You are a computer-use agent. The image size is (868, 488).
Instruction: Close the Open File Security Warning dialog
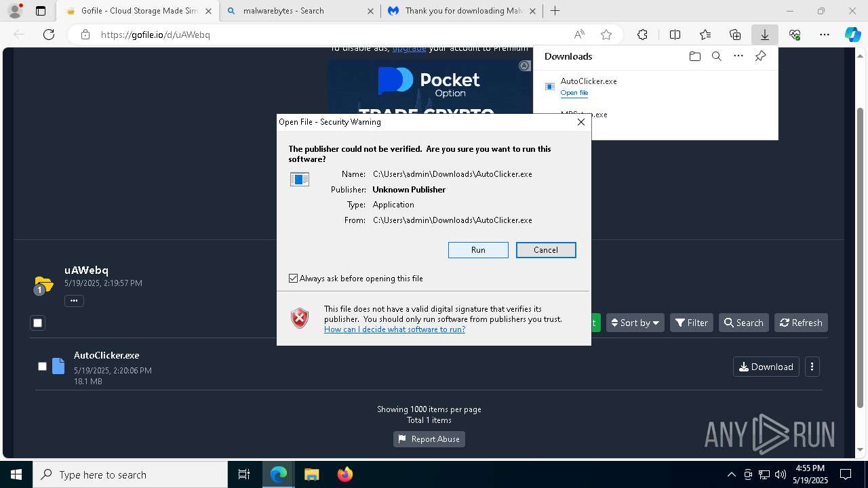tap(580, 122)
